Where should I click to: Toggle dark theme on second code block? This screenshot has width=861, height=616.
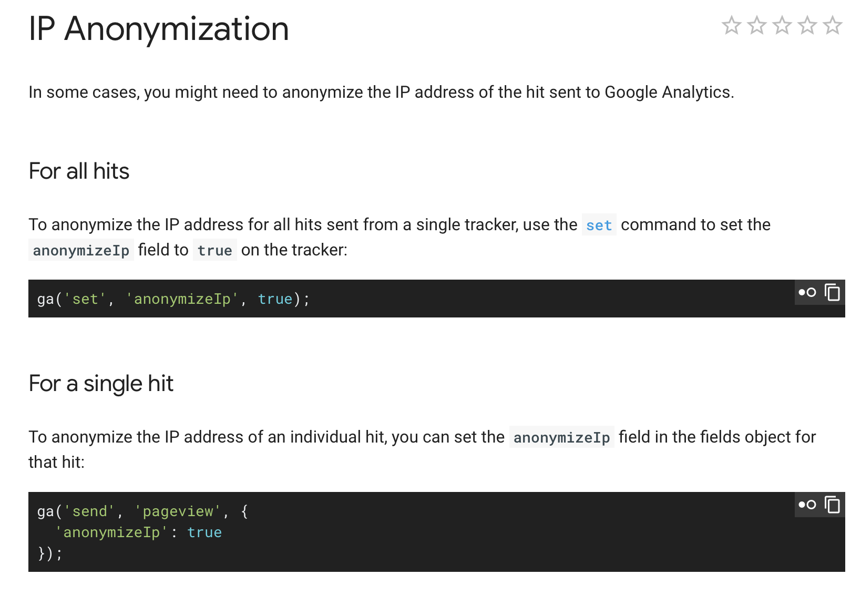click(x=807, y=505)
